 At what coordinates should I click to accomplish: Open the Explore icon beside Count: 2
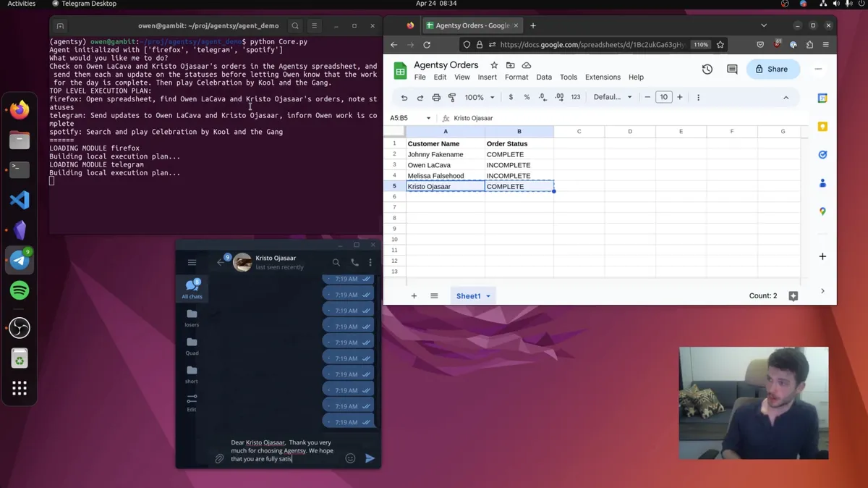[x=793, y=296]
